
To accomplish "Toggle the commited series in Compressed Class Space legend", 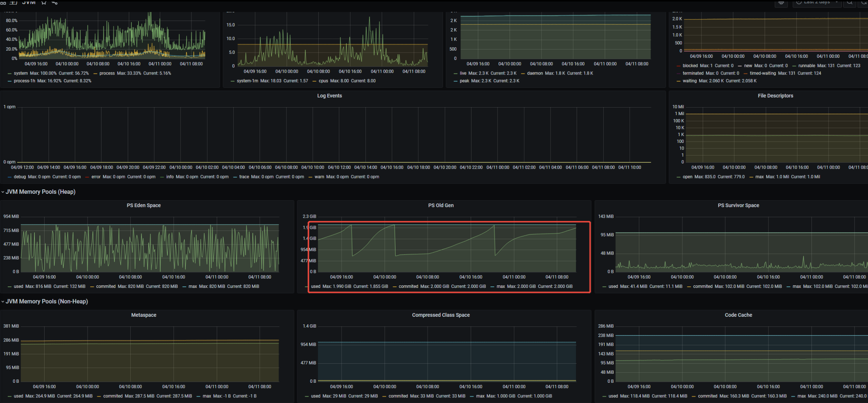I will tap(398, 396).
